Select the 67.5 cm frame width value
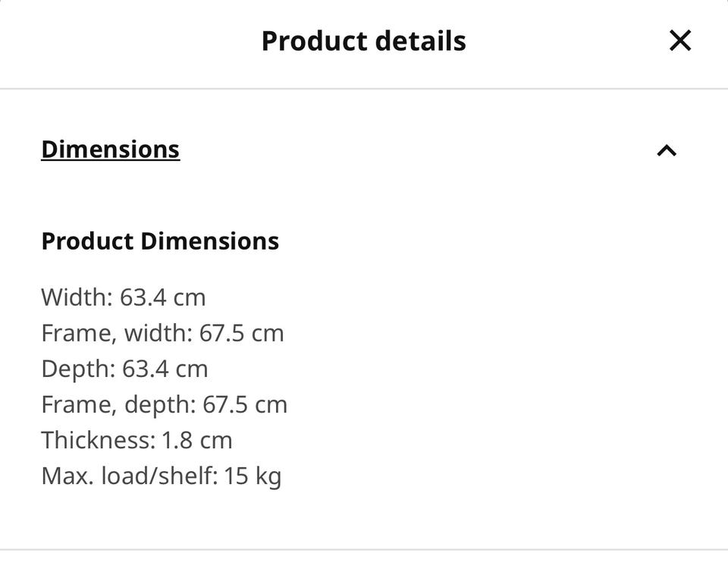Image resolution: width=728 pixels, height=572 pixels. [x=242, y=333]
